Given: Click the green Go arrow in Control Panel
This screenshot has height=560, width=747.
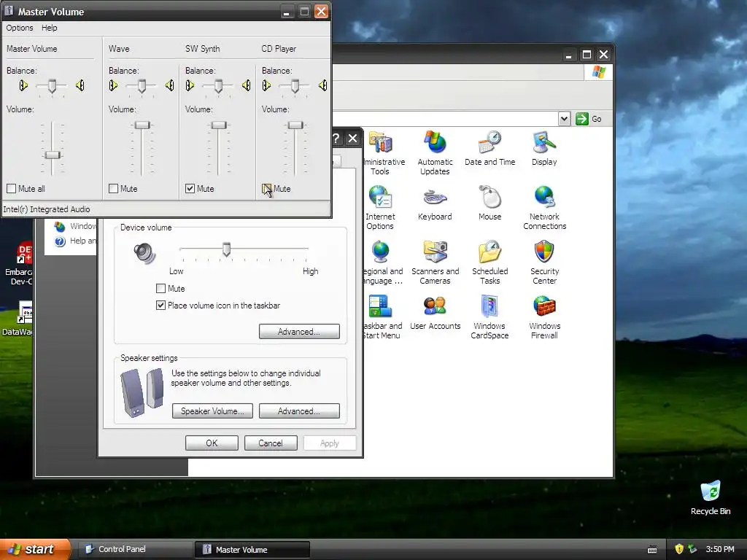Looking at the screenshot, I should 581,119.
